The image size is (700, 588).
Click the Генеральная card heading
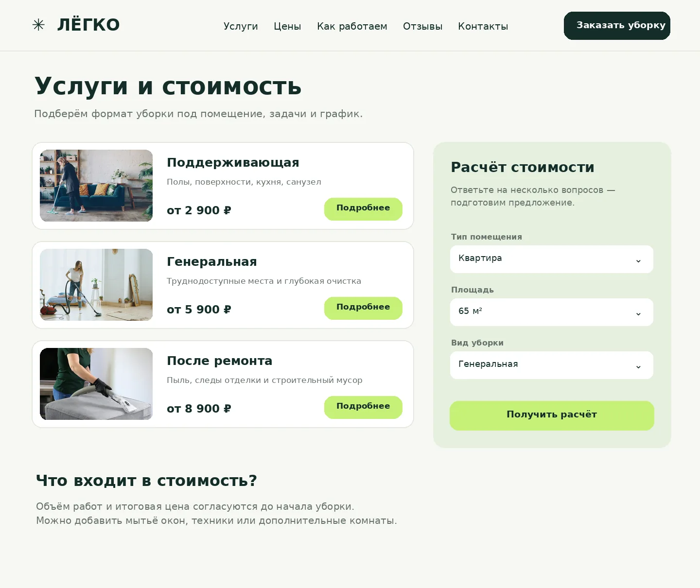click(212, 261)
